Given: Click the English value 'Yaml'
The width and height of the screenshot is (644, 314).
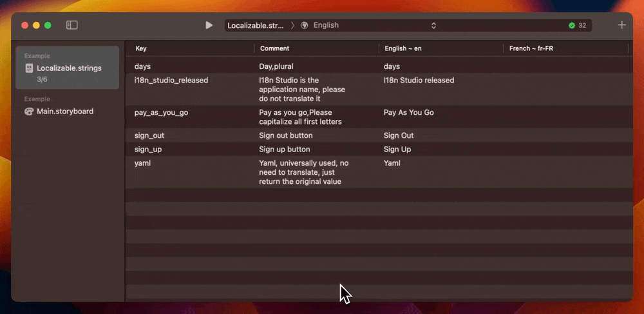Looking at the screenshot, I should (x=392, y=162).
